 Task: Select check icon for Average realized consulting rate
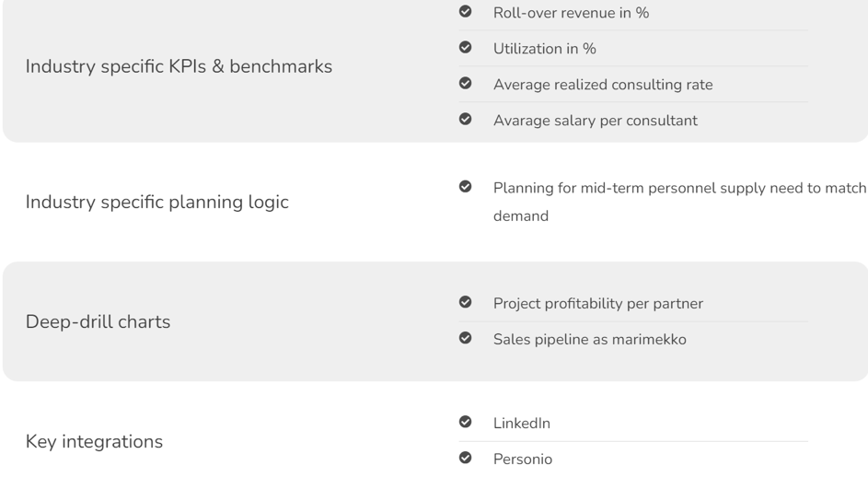coord(465,83)
